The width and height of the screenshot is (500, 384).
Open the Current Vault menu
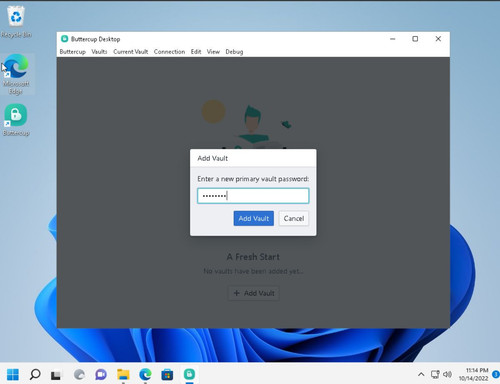[x=131, y=52]
